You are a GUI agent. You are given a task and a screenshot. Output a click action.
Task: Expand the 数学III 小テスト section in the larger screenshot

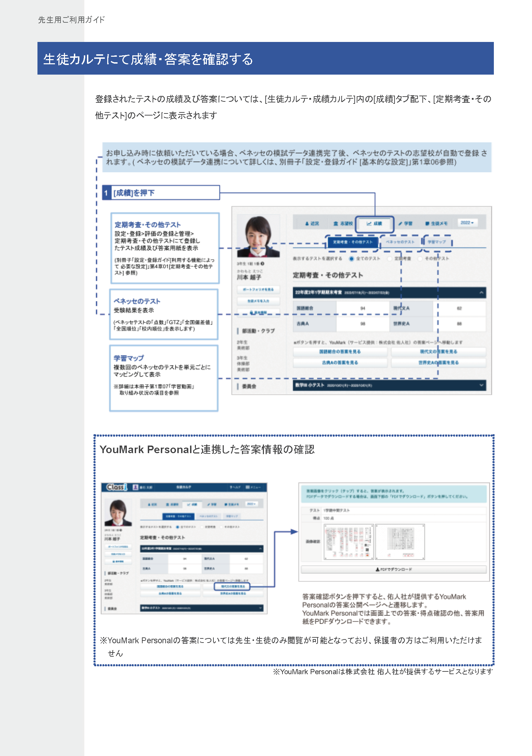(x=481, y=385)
